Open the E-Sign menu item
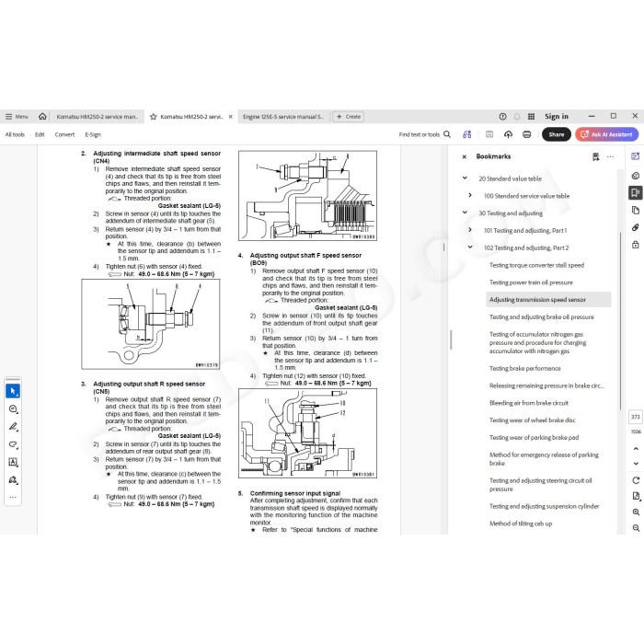 [x=93, y=134]
